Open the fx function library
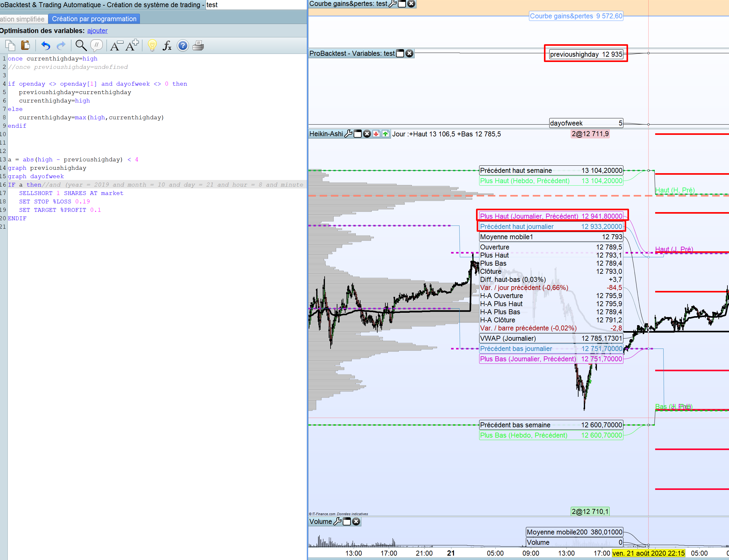The width and height of the screenshot is (729, 560). click(167, 45)
